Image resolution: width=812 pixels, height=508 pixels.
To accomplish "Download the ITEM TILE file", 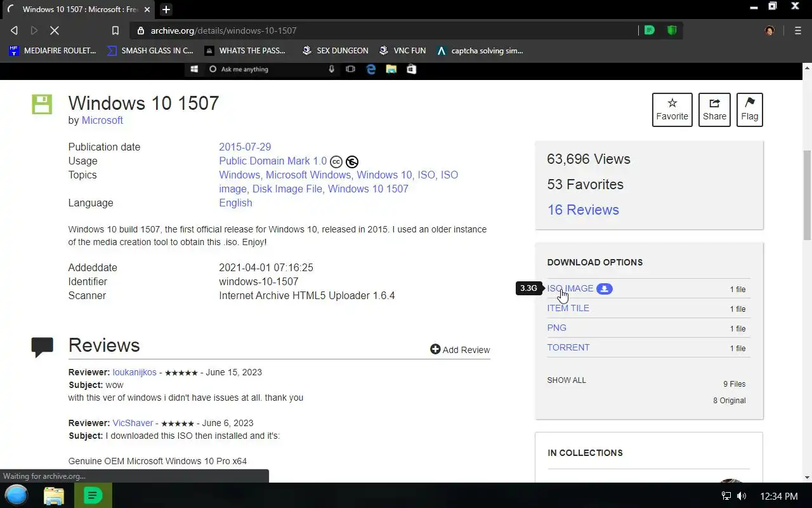I will [568, 308].
